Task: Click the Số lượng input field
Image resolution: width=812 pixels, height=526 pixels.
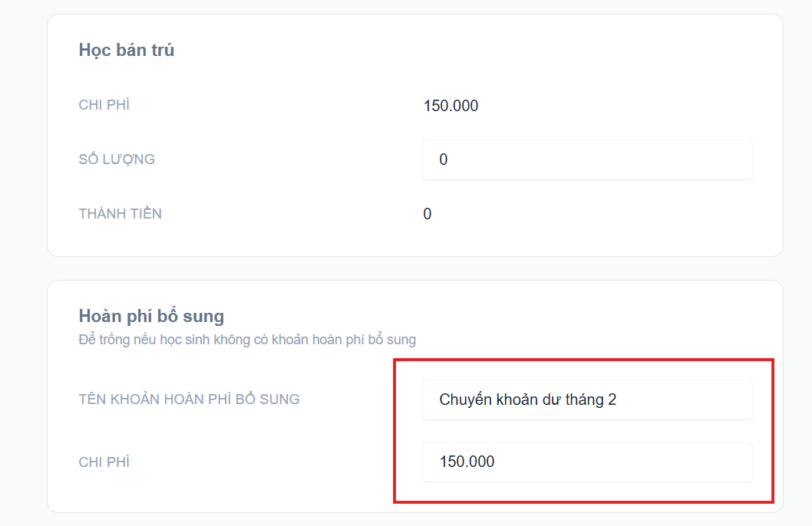Action: tap(587, 159)
